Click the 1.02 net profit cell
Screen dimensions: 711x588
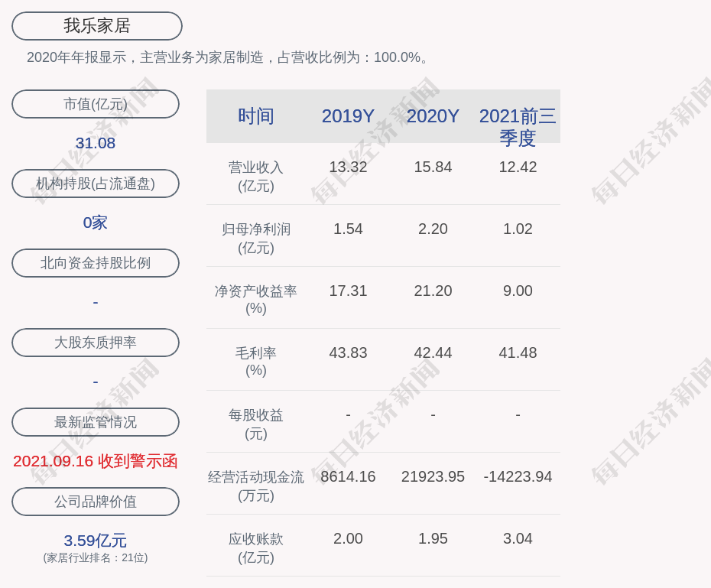pyautogui.click(x=518, y=229)
